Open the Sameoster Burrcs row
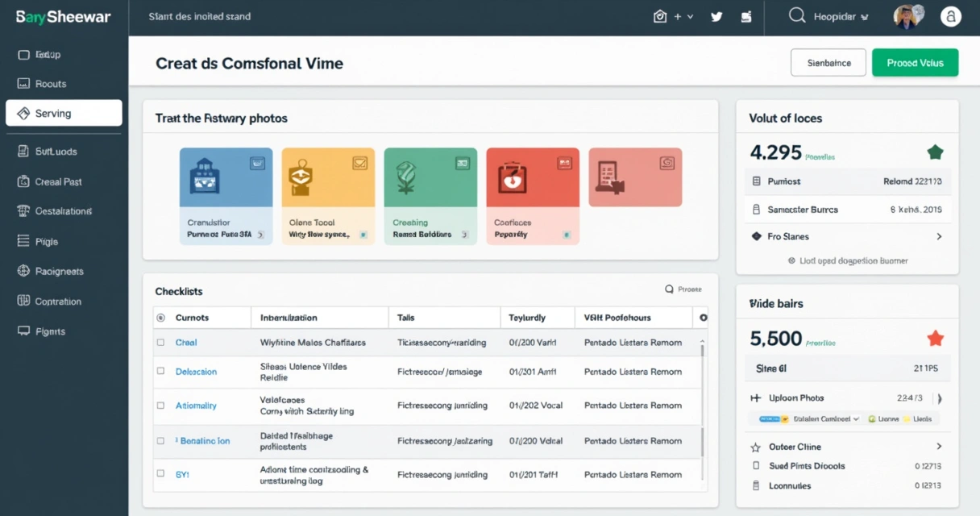Viewport: 980px width, 516px height. tap(846, 210)
